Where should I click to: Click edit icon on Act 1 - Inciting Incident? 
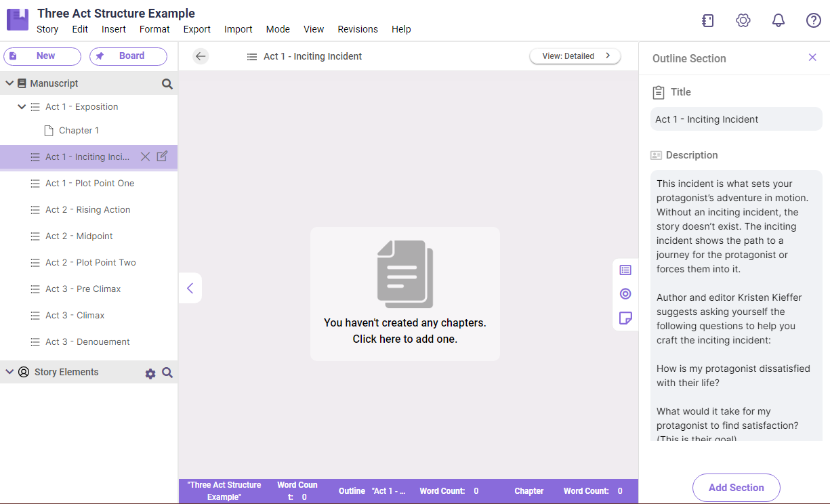pyautogui.click(x=162, y=156)
